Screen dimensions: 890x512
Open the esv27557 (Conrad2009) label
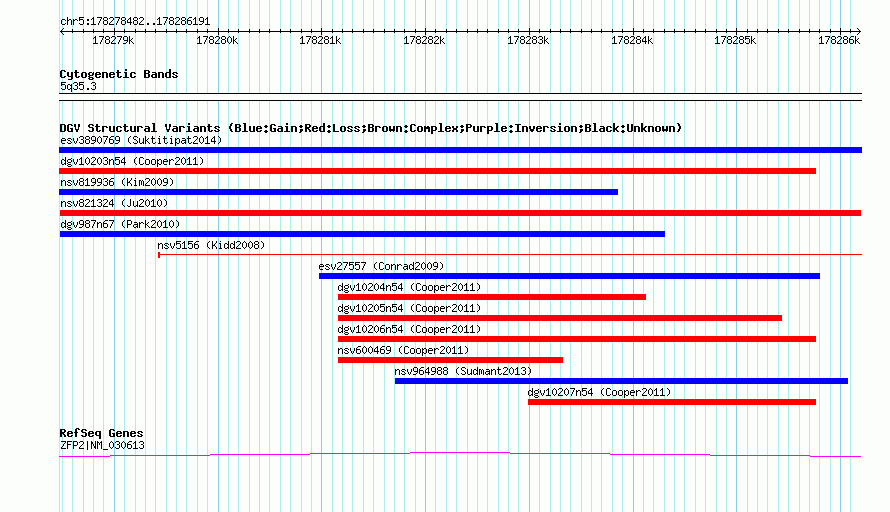click(381, 266)
